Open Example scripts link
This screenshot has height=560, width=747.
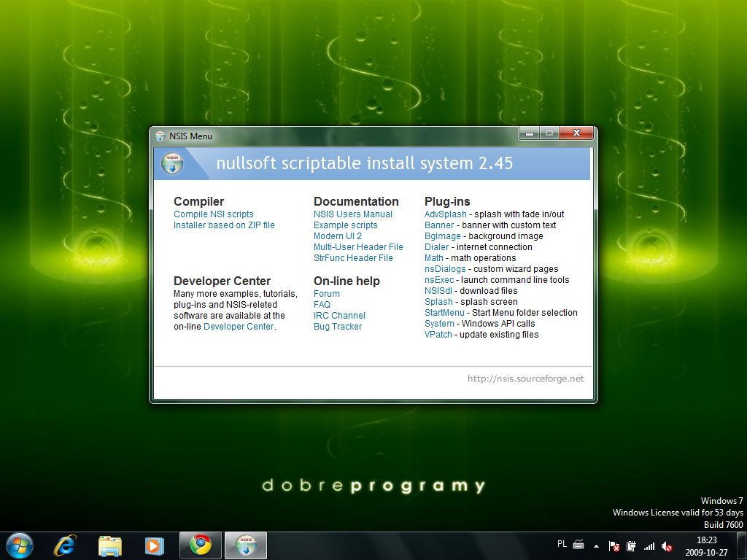(345, 225)
